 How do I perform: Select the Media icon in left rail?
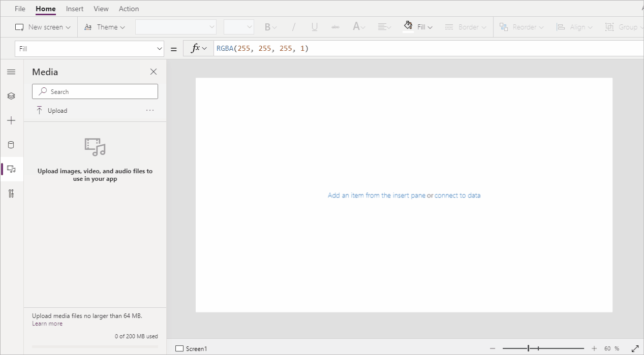11,169
